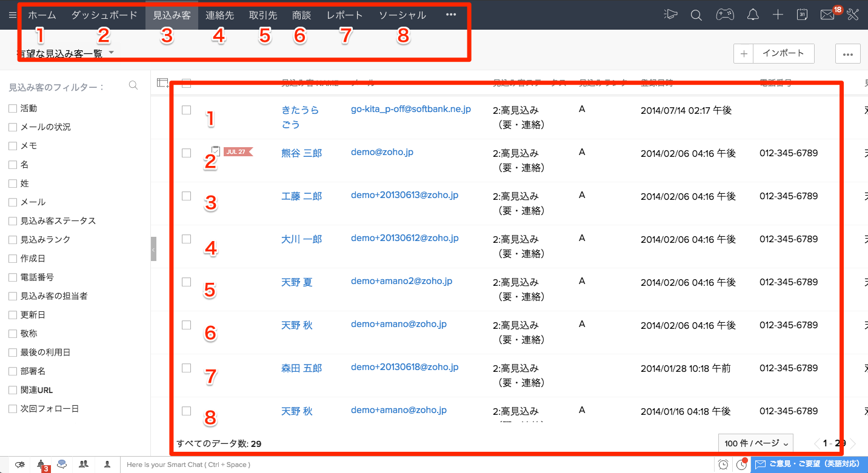Open the mail icon with 18 badge
This screenshot has width=868, height=473.
click(x=827, y=15)
